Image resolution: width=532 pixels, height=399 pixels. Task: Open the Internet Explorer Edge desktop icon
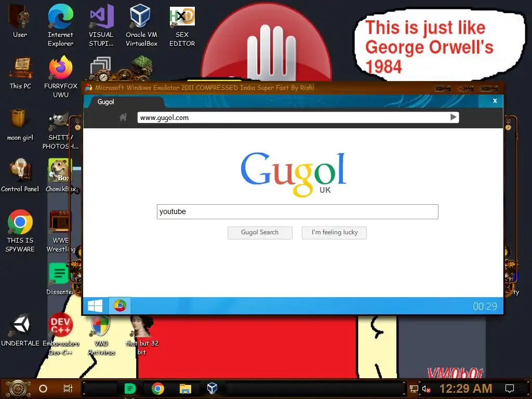point(60,25)
